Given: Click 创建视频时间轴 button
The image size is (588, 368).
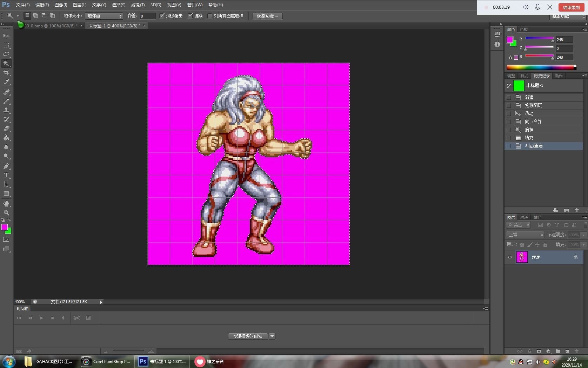Looking at the screenshot, I should click(x=248, y=336).
